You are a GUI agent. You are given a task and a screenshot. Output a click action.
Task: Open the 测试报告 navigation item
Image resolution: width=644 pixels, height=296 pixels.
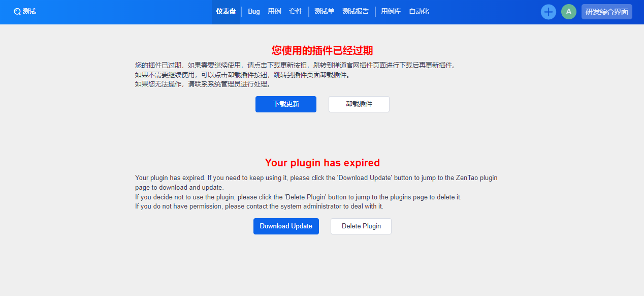[356, 12]
